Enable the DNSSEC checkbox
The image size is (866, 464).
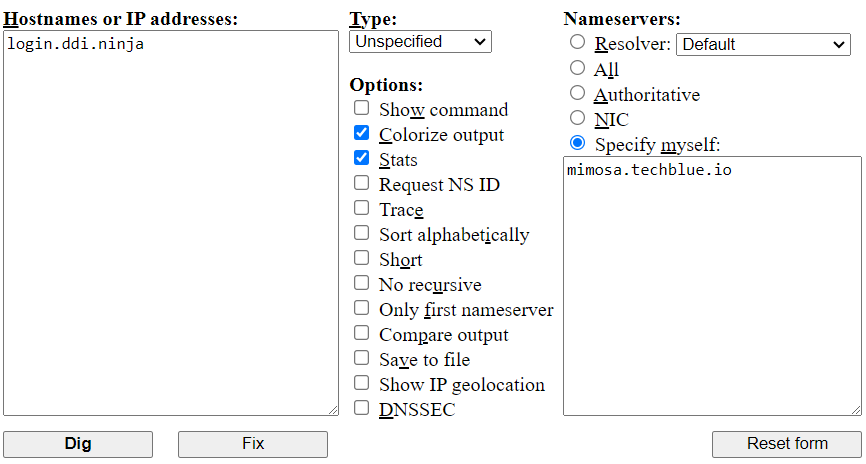(x=361, y=408)
